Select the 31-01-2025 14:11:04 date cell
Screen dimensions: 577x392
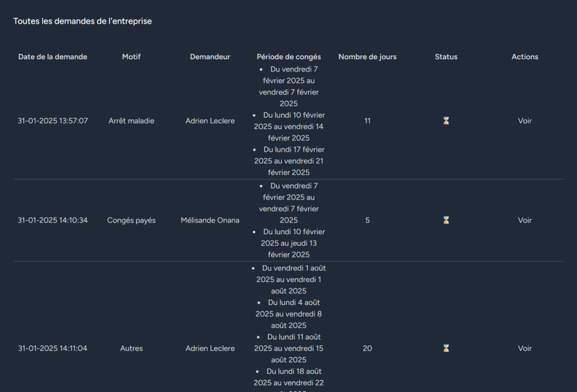52,348
